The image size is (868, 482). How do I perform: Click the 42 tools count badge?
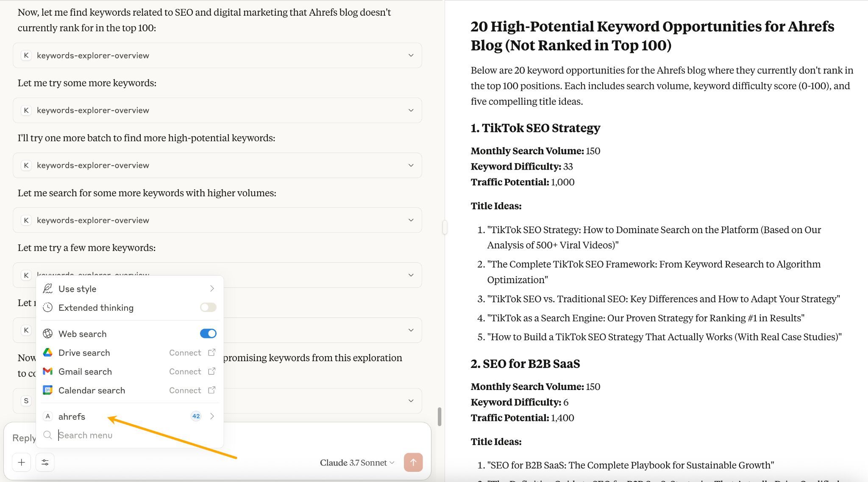coord(196,416)
